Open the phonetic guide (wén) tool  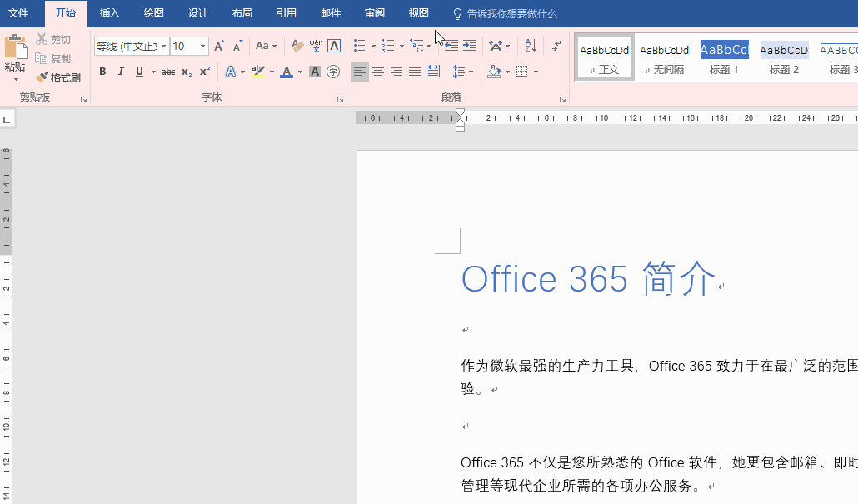click(316, 46)
